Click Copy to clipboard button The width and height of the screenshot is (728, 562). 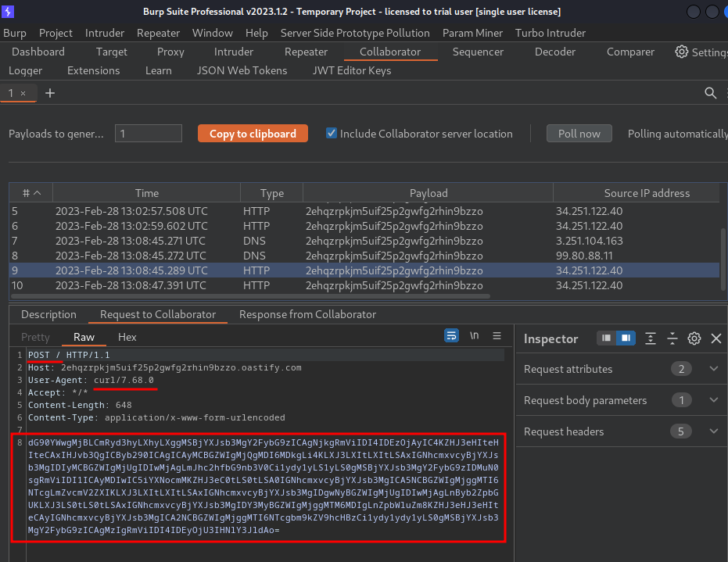[x=253, y=133]
